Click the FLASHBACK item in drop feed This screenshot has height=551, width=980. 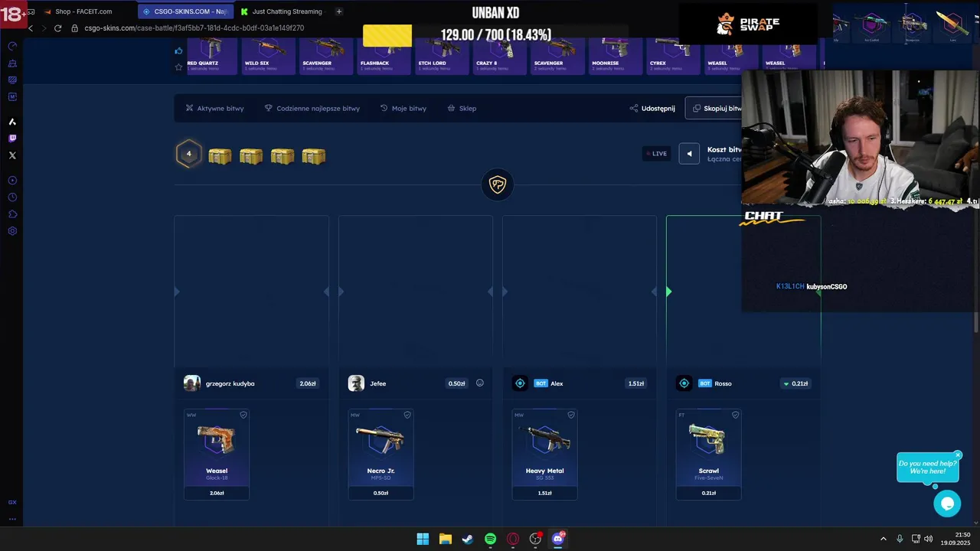pos(384,55)
